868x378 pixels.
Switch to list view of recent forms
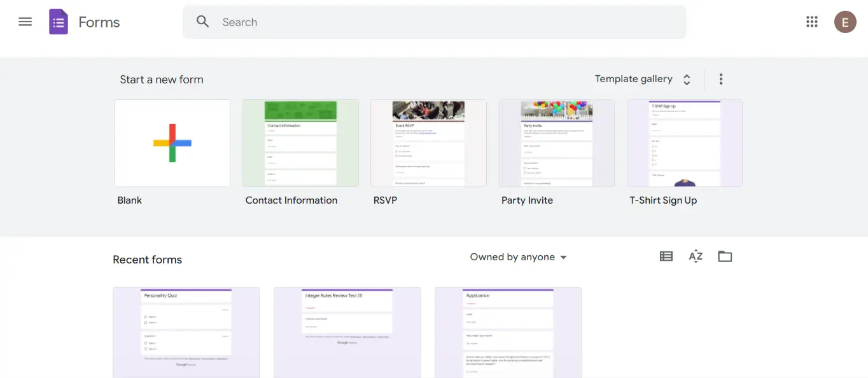pyautogui.click(x=666, y=256)
